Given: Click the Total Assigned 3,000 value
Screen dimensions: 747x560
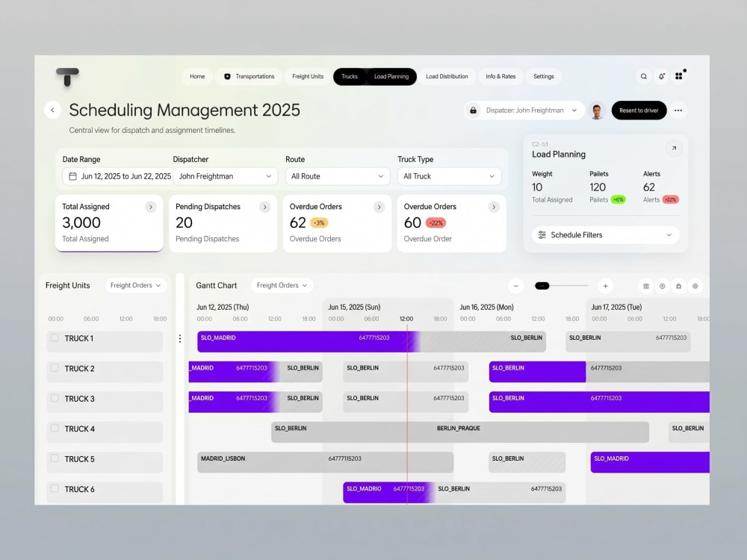Looking at the screenshot, I should 81,223.
